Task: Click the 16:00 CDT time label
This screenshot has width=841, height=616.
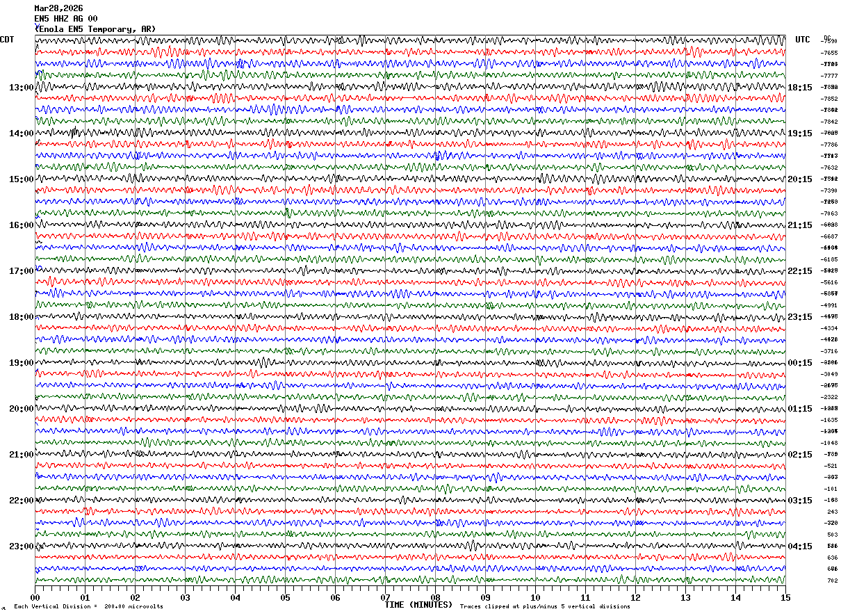Action: [x=22, y=225]
